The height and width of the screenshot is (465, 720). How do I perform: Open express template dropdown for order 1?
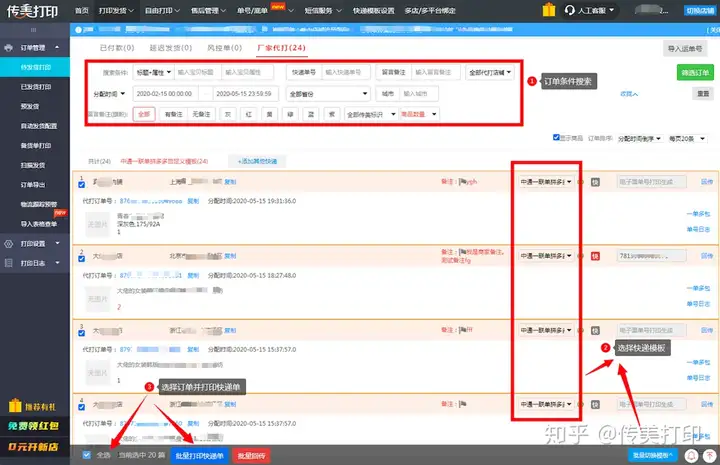(546, 182)
